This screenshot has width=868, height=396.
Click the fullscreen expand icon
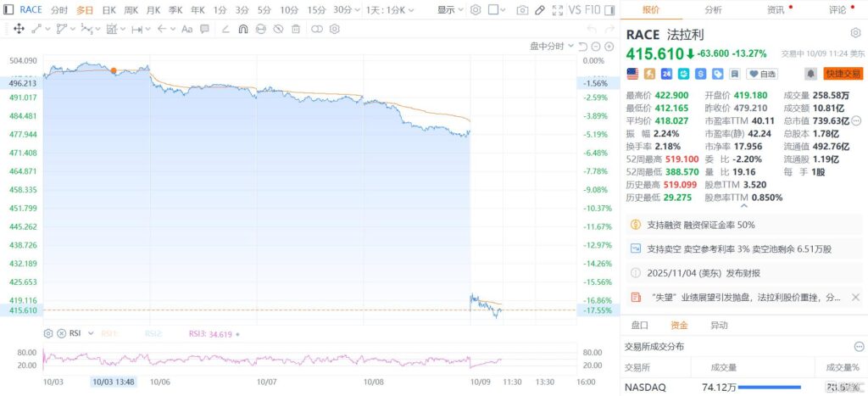click(555, 10)
